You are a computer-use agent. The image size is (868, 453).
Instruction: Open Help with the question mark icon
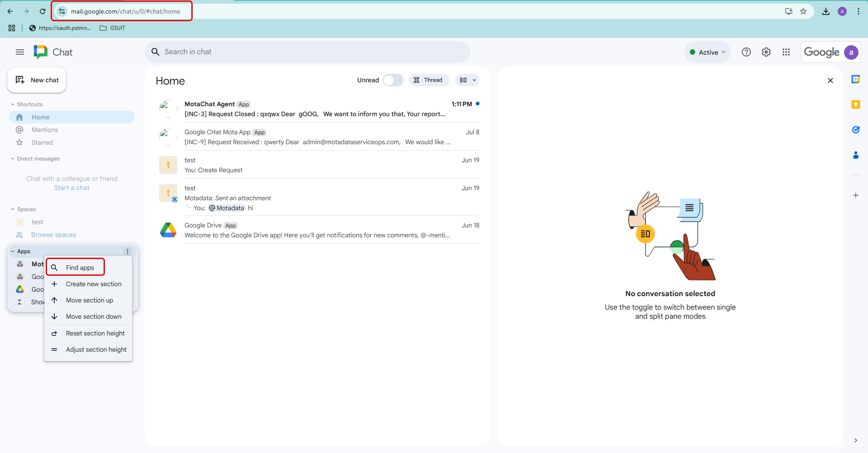click(746, 52)
